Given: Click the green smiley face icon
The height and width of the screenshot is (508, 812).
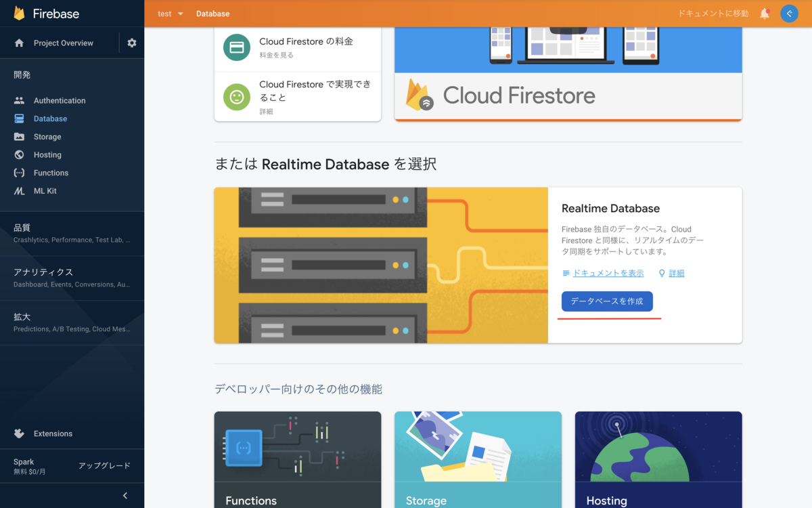Looking at the screenshot, I should [x=237, y=97].
